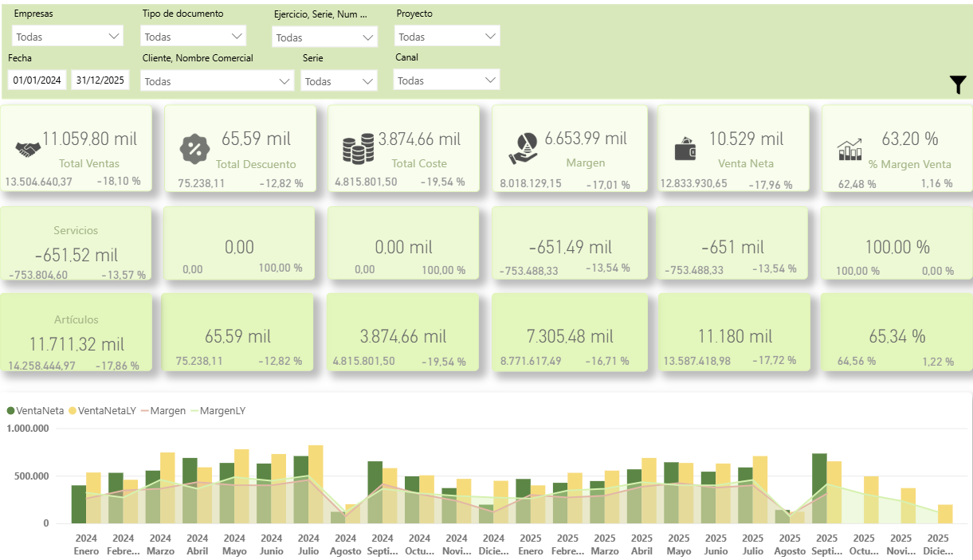This screenshot has height=560, width=973.
Task: Click the bar chart icon on % Margen Venta
Action: [x=849, y=149]
